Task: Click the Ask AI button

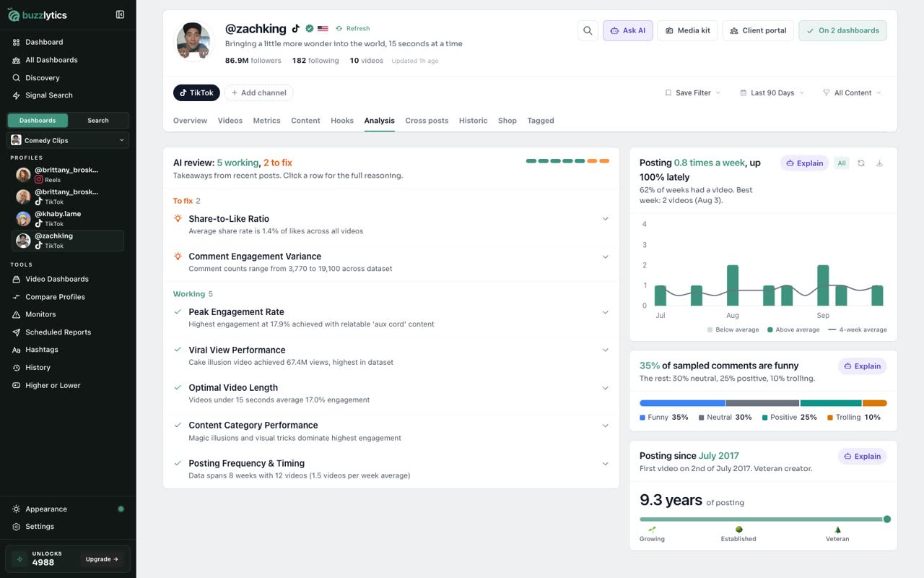Action: (627, 30)
